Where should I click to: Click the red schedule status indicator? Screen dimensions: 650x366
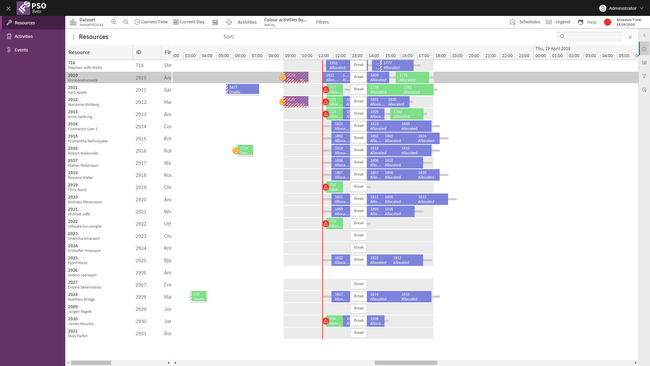pos(607,22)
